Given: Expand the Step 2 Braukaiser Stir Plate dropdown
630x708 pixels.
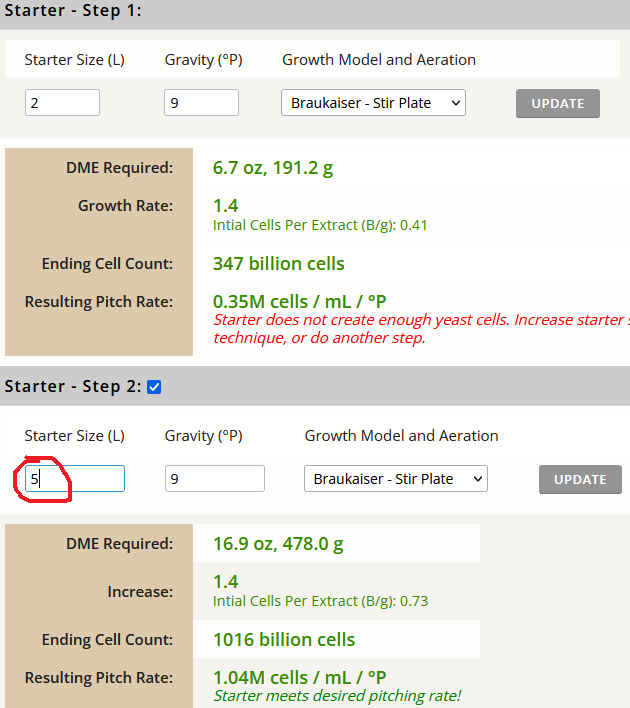Looking at the screenshot, I should point(395,479).
